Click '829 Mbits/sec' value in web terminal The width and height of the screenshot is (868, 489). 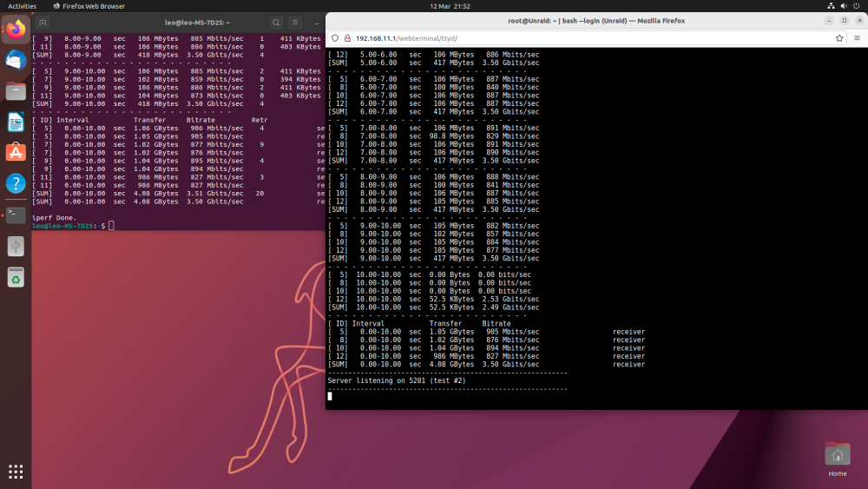coord(513,136)
